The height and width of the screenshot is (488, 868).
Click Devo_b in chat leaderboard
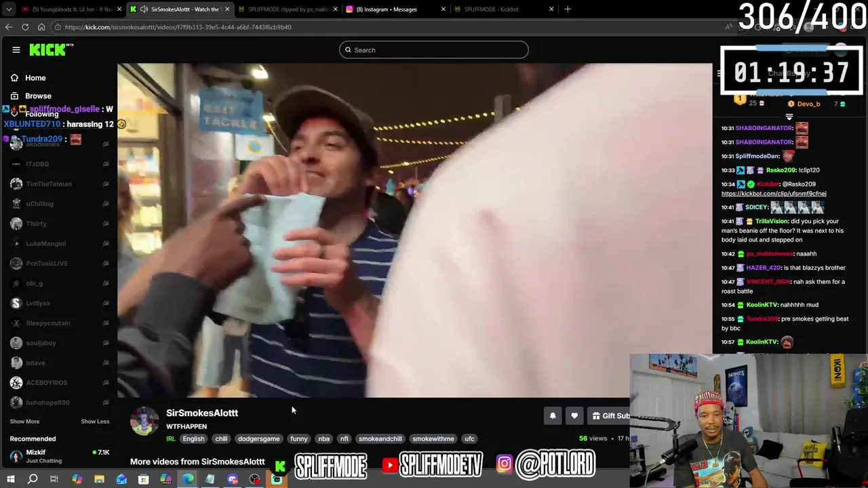(808, 104)
